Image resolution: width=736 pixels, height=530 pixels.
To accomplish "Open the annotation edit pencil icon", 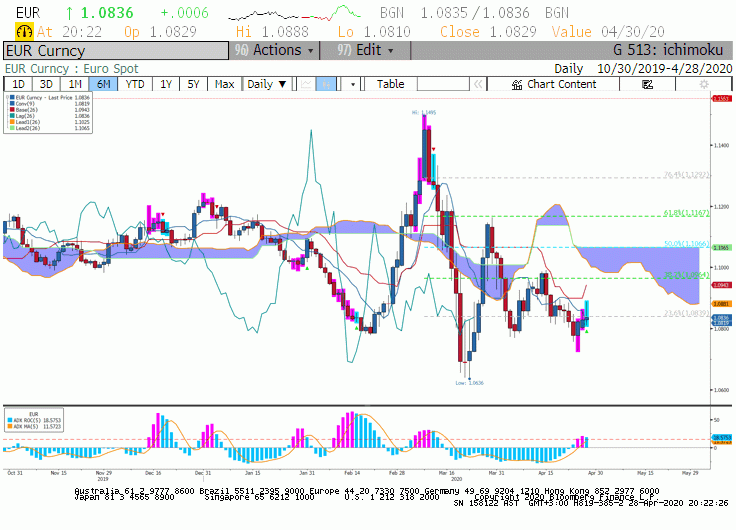I will (647, 84).
